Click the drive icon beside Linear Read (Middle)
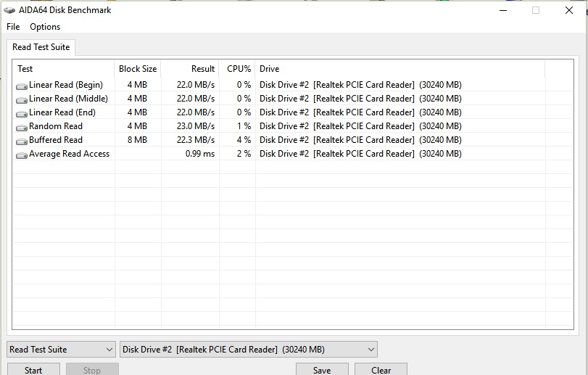588x375 pixels. (22, 100)
